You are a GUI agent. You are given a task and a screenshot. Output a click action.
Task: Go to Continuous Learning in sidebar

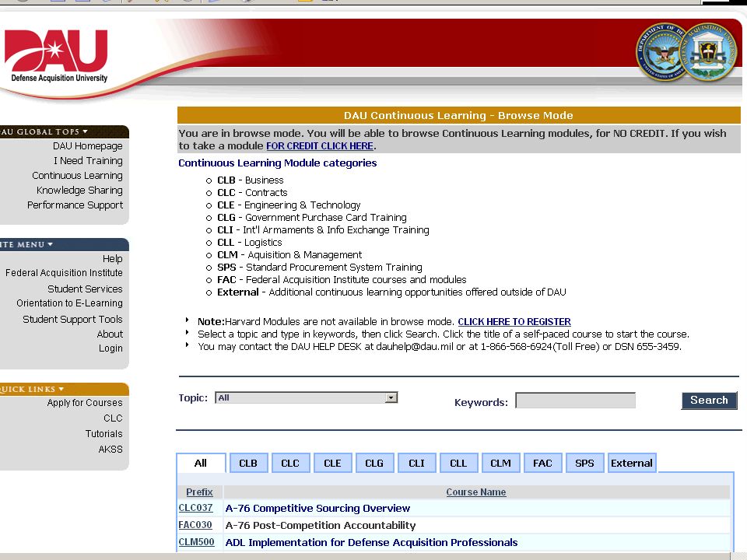pyautogui.click(x=77, y=175)
